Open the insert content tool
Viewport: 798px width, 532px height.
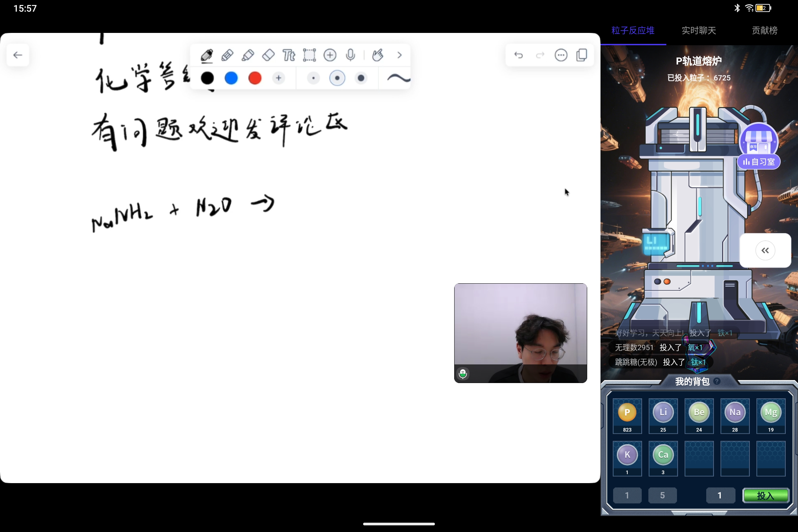[x=330, y=55]
